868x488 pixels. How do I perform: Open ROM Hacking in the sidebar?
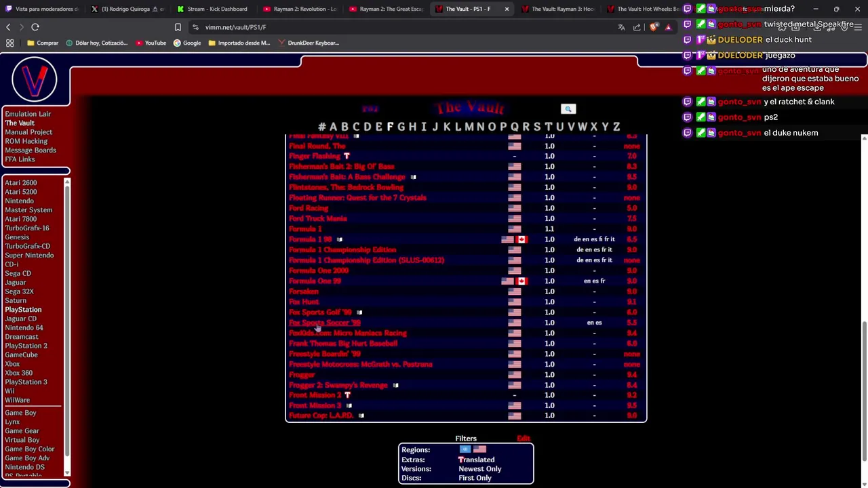[26, 141]
